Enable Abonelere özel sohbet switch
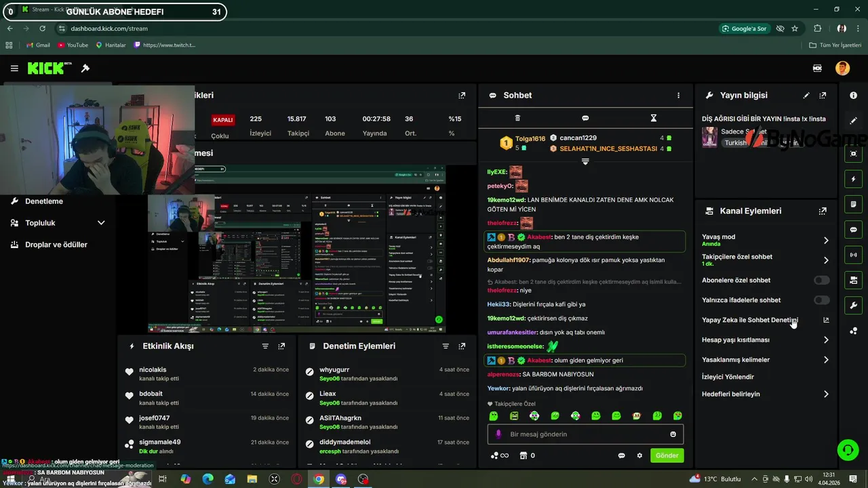The height and width of the screenshot is (488, 868). tap(821, 280)
